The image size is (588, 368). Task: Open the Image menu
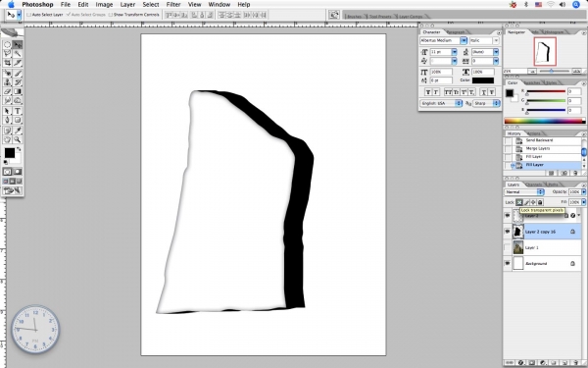[x=104, y=5]
